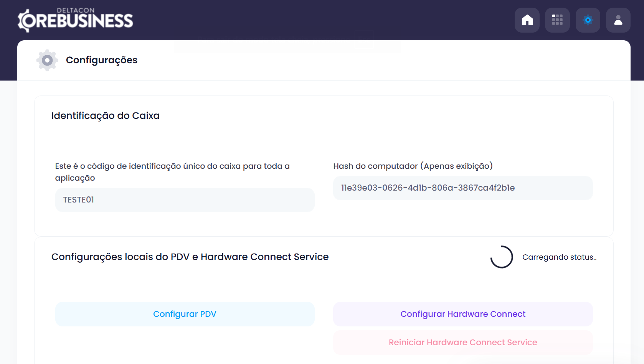Select the TESTE01 identification field
Screen dimensions: 644x364
click(x=185, y=200)
